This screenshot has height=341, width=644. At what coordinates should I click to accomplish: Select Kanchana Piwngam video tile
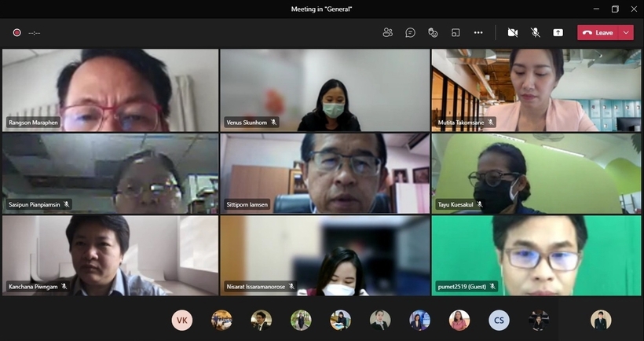coord(110,255)
